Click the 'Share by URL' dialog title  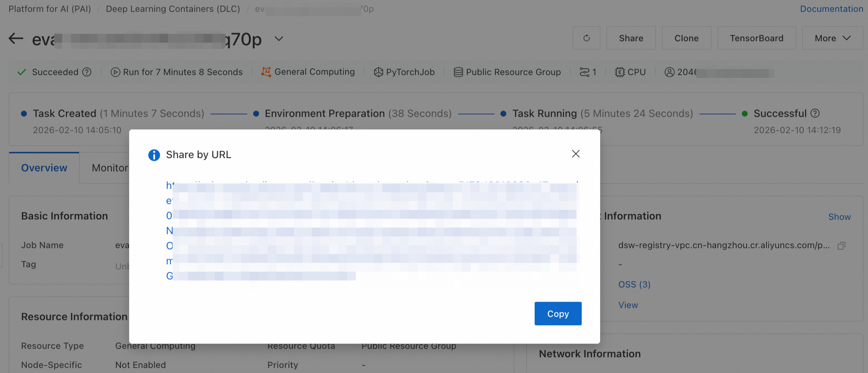[x=199, y=155]
